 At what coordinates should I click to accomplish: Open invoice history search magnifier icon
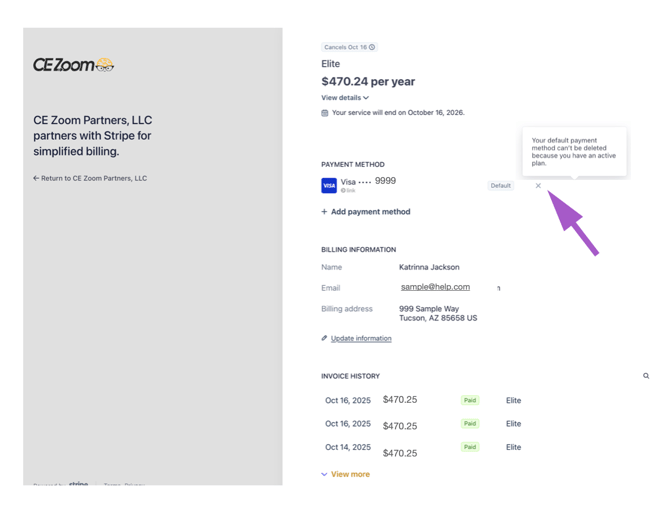pyautogui.click(x=646, y=376)
